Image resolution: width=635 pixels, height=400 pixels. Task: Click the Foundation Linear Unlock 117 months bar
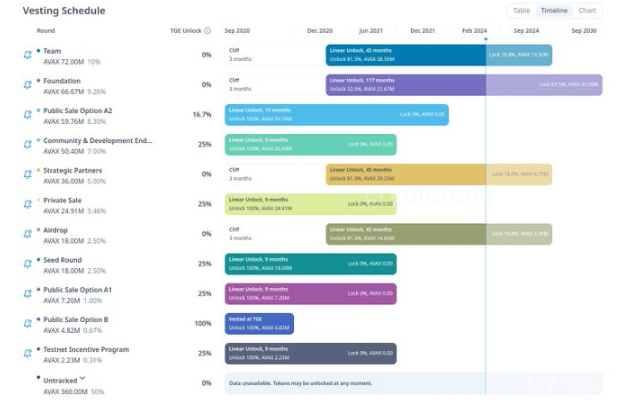click(405, 85)
